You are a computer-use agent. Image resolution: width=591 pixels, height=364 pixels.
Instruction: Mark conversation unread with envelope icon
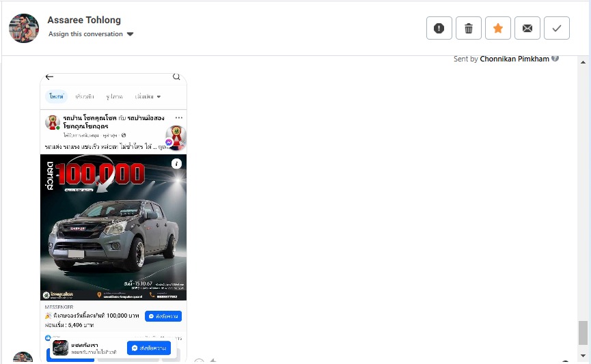(x=527, y=28)
